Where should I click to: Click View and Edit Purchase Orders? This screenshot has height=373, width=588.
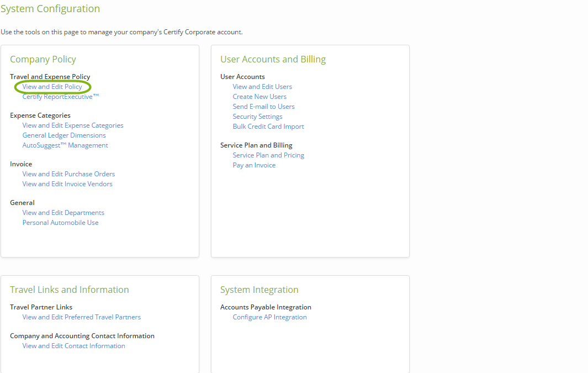68,174
